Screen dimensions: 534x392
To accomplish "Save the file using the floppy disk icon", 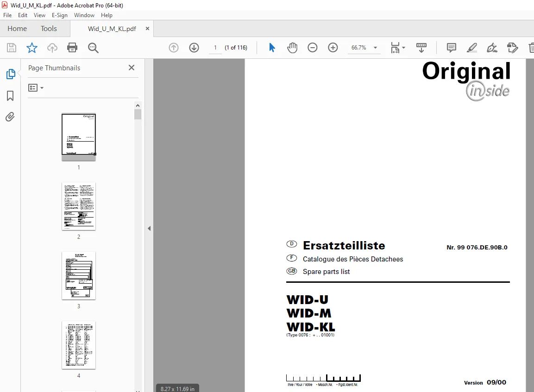I will click(12, 48).
